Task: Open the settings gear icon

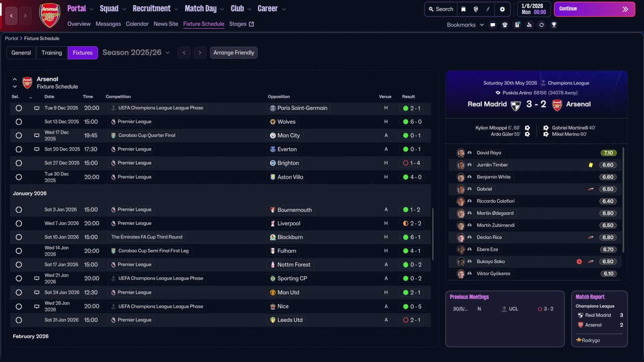Action: [x=502, y=9]
